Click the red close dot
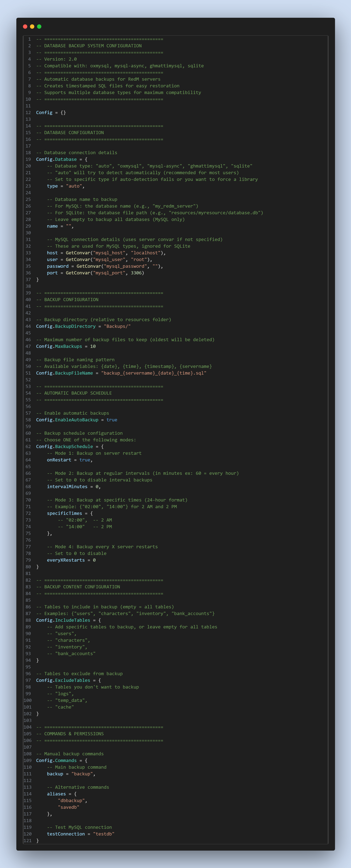Screen dimensions: 351x868 [25, 27]
